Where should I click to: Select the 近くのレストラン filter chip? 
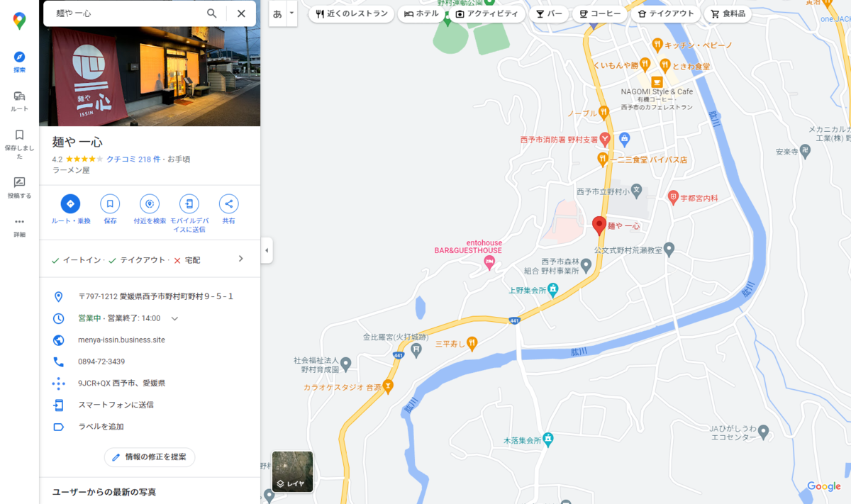[351, 13]
